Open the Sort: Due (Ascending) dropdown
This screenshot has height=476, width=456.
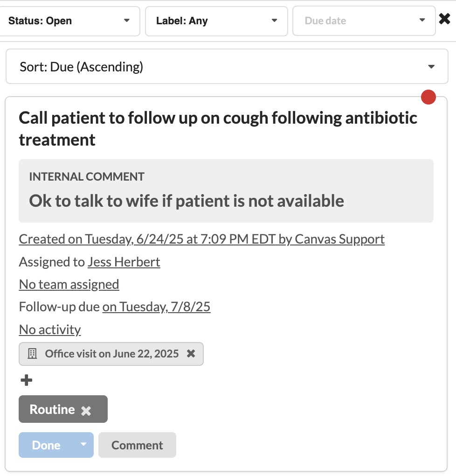point(227,67)
